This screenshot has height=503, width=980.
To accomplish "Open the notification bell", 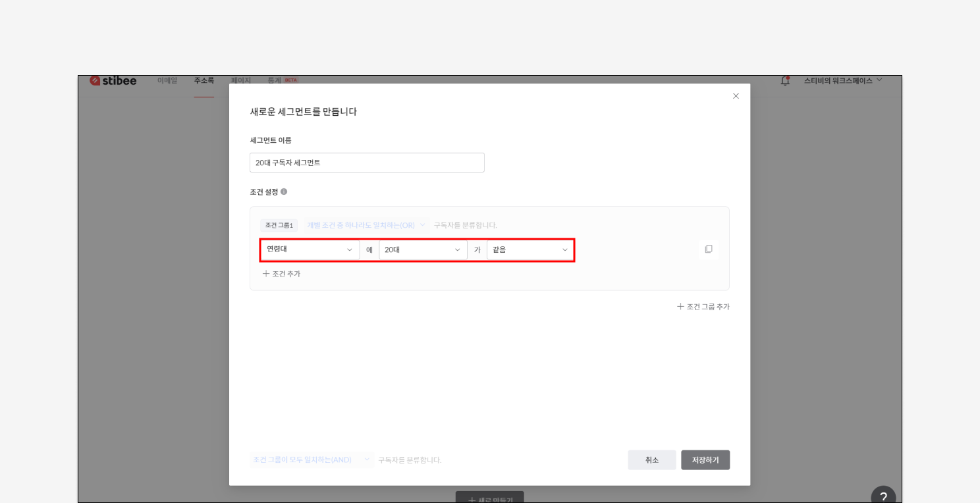I will click(784, 80).
